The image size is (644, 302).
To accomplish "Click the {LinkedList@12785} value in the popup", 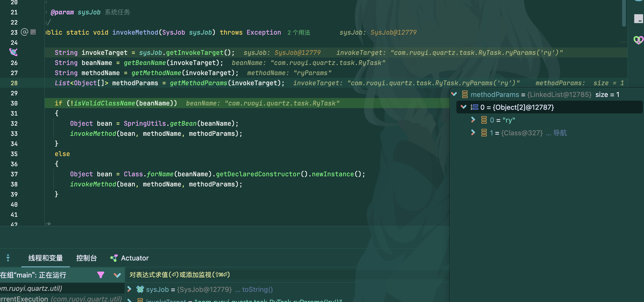I will pos(559,94).
